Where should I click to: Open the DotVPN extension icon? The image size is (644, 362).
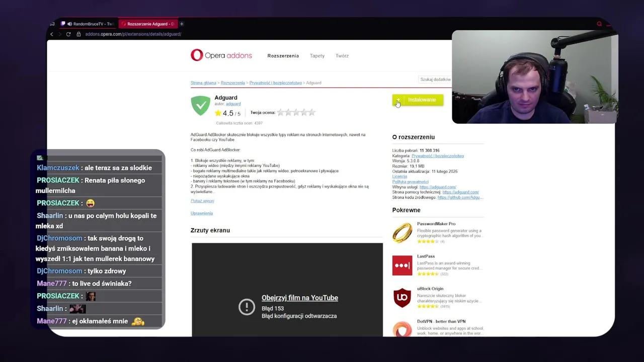402,328
